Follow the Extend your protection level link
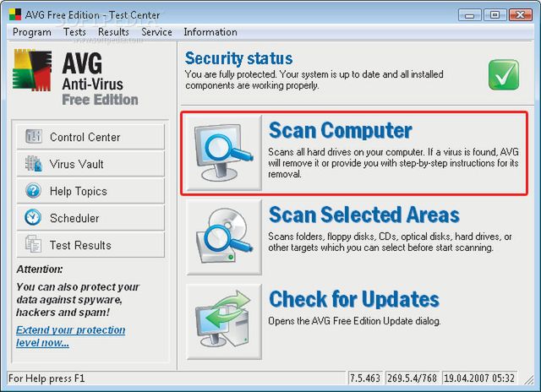Viewport: 541px width, 392px height. point(70,336)
